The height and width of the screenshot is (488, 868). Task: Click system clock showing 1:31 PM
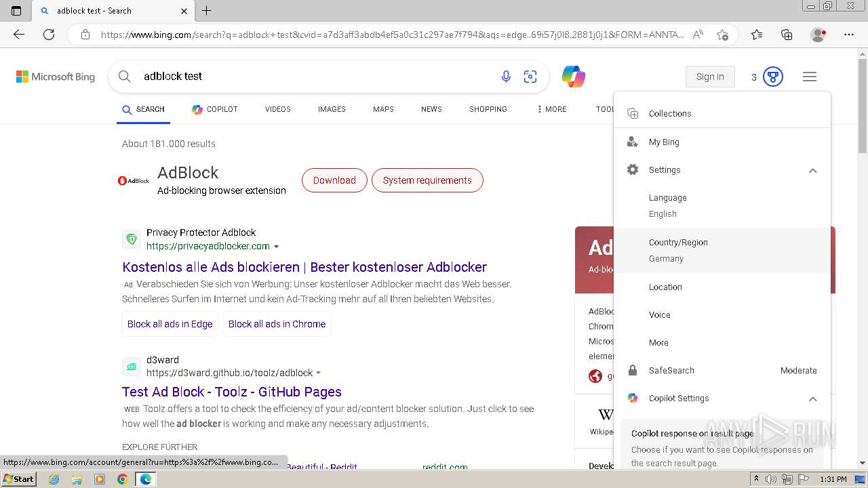point(833,479)
